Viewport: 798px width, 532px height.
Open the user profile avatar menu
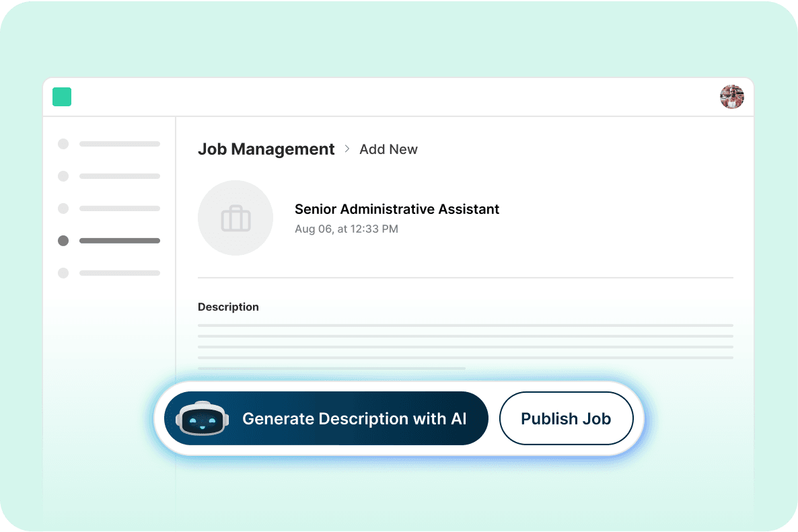point(731,97)
